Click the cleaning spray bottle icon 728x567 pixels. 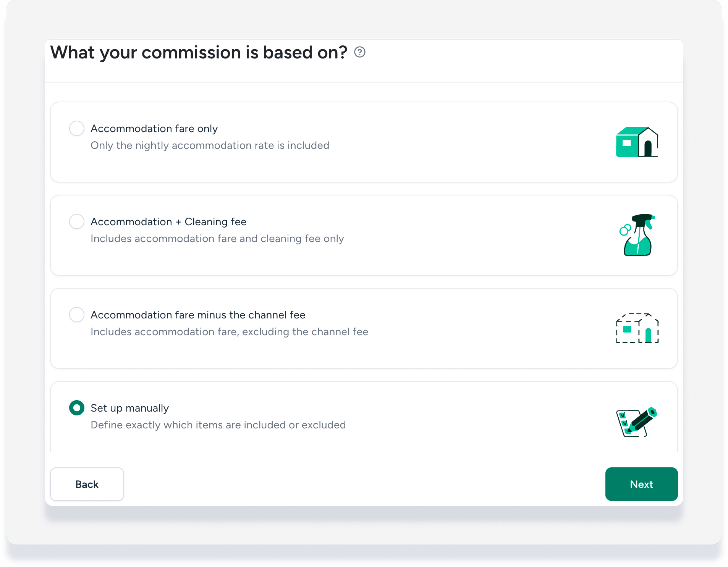click(x=637, y=235)
